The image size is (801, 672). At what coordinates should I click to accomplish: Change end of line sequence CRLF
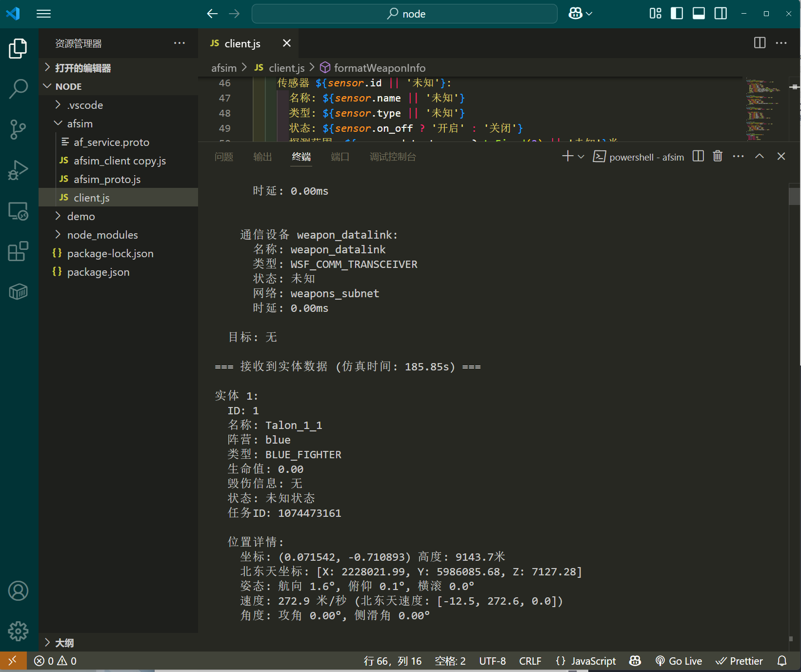530,661
